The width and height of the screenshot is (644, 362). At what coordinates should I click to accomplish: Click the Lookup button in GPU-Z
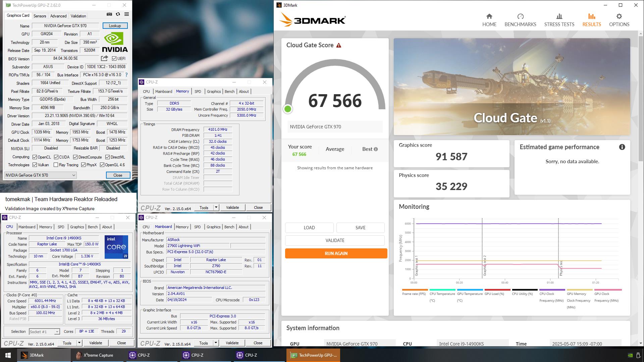click(x=115, y=26)
